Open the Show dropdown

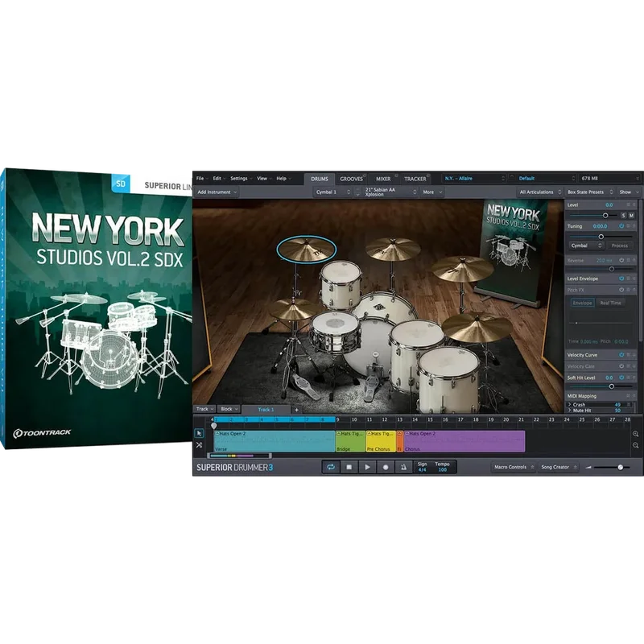629,192
